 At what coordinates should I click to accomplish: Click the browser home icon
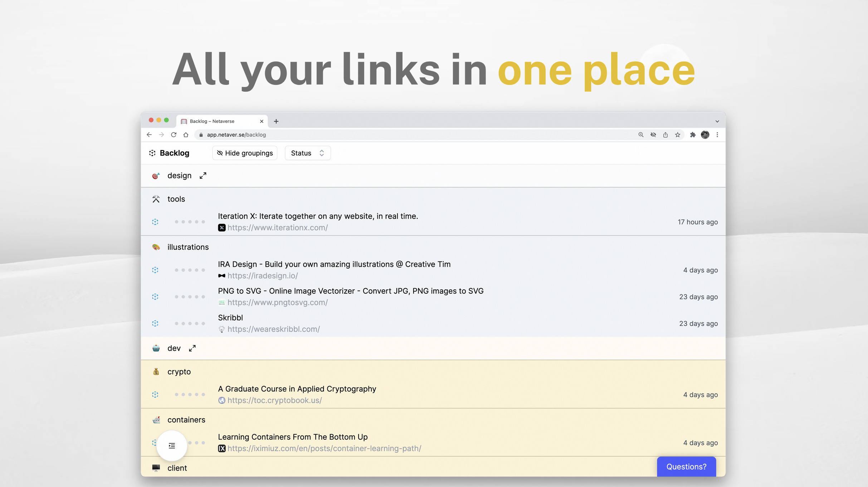click(x=186, y=135)
